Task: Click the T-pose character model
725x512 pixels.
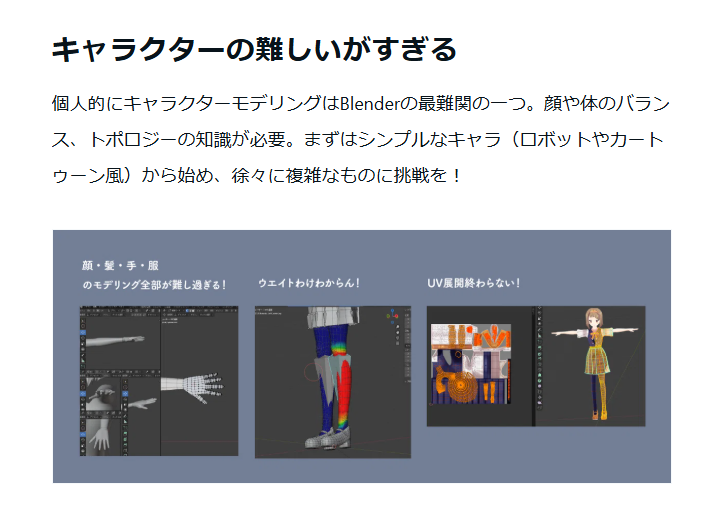Action: pyautogui.click(x=595, y=364)
